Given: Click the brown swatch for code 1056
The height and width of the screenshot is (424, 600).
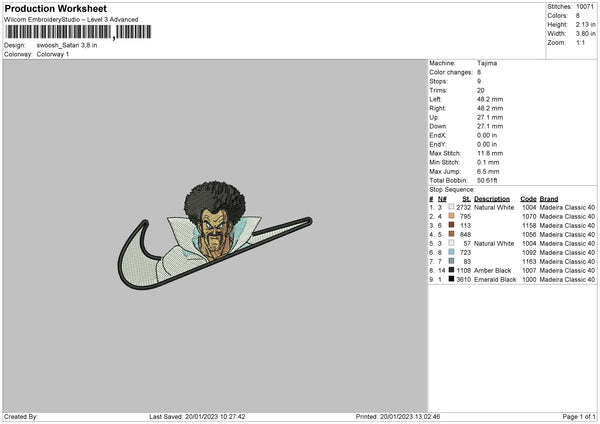Looking at the screenshot, I should (451, 234).
